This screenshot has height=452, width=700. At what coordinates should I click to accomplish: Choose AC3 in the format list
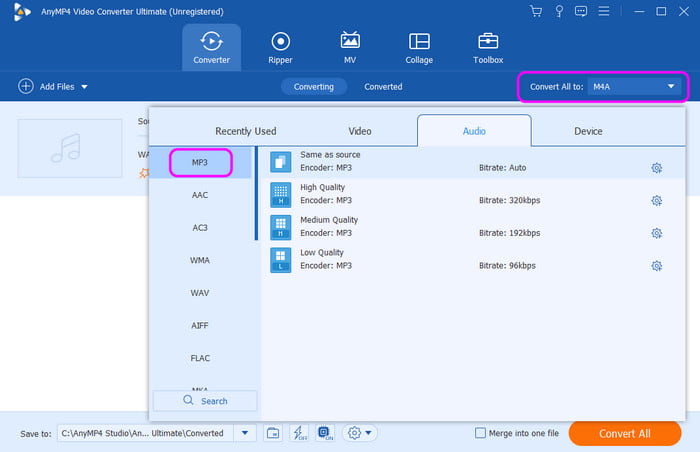tap(200, 227)
